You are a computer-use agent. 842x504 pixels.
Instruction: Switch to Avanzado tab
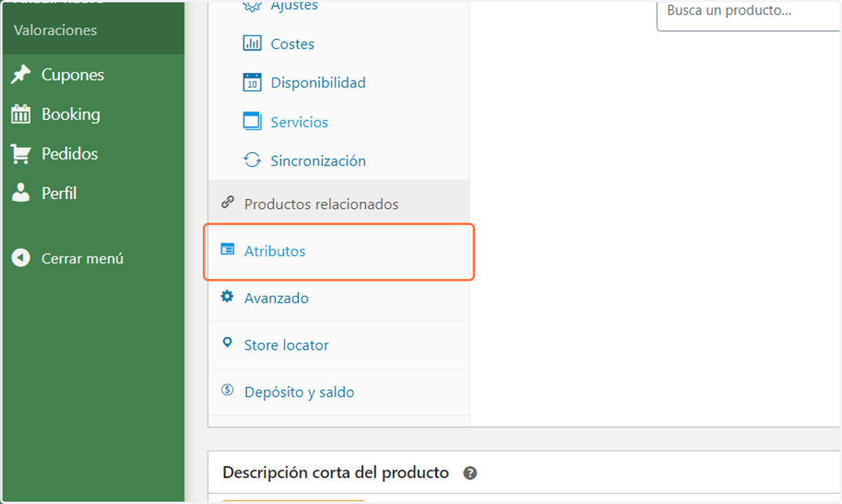tap(276, 298)
